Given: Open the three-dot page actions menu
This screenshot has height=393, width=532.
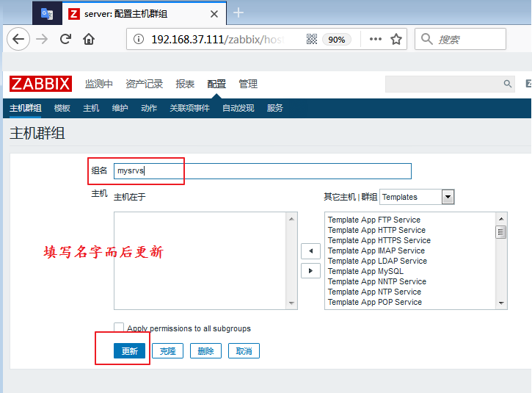Looking at the screenshot, I should (x=375, y=40).
